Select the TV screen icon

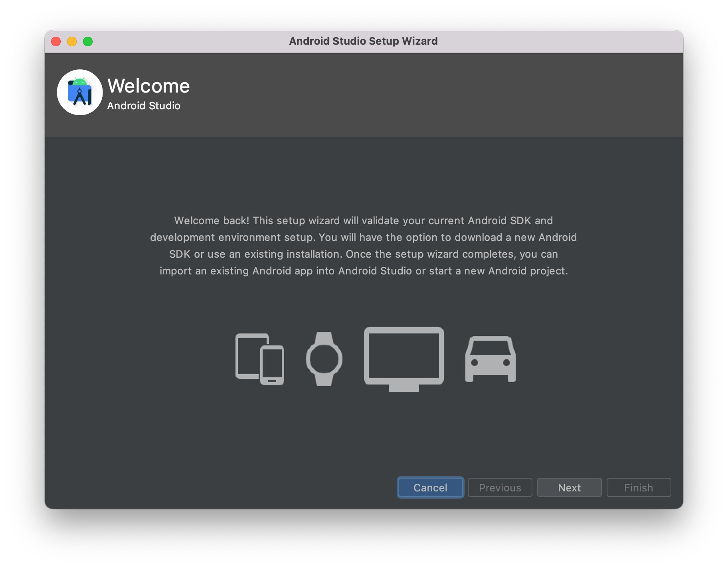(x=404, y=359)
